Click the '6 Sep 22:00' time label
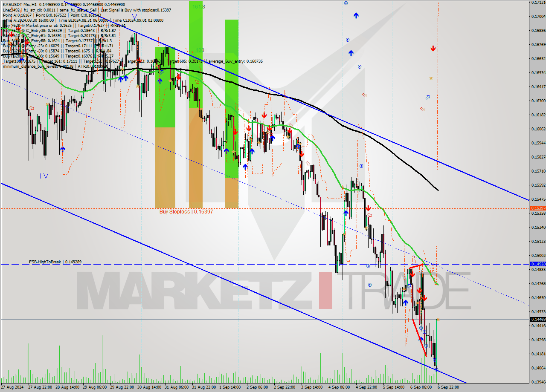Viewport: 546px width, 392px height. pos(449,388)
